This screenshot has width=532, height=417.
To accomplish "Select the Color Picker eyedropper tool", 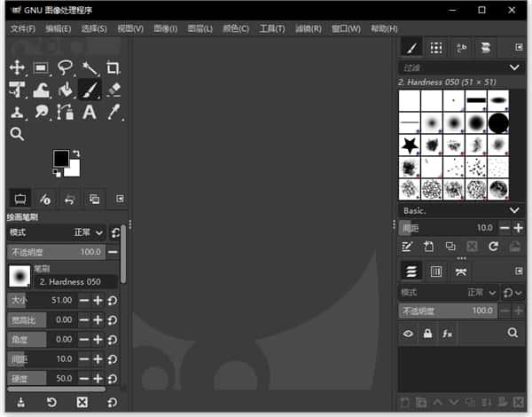I will pyautogui.click(x=113, y=112).
